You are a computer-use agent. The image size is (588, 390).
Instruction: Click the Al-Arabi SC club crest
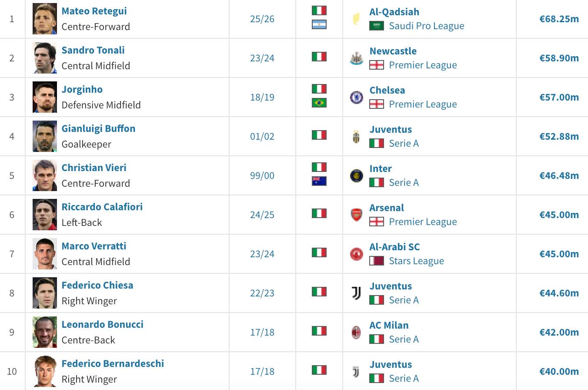(x=356, y=254)
